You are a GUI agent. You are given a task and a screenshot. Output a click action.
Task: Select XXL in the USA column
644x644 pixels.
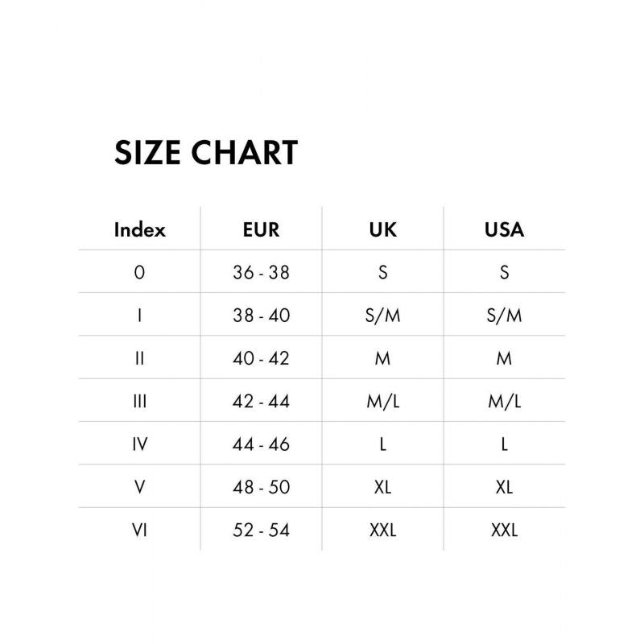[504, 530]
